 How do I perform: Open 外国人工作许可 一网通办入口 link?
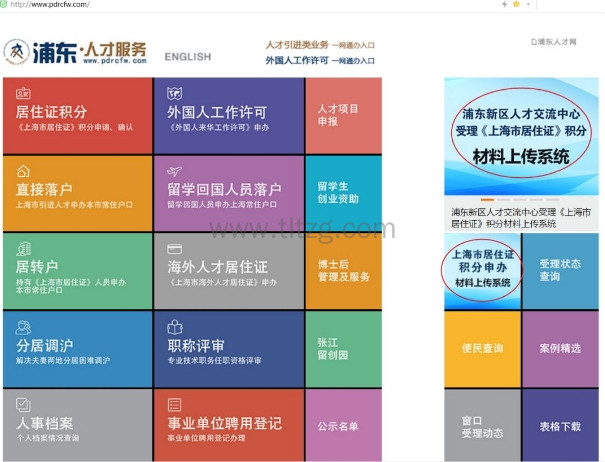coord(318,61)
